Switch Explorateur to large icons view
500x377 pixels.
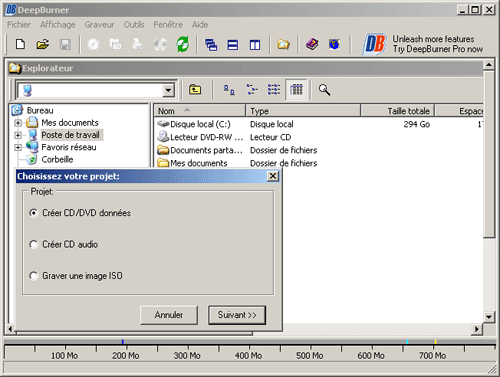[x=229, y=90]
